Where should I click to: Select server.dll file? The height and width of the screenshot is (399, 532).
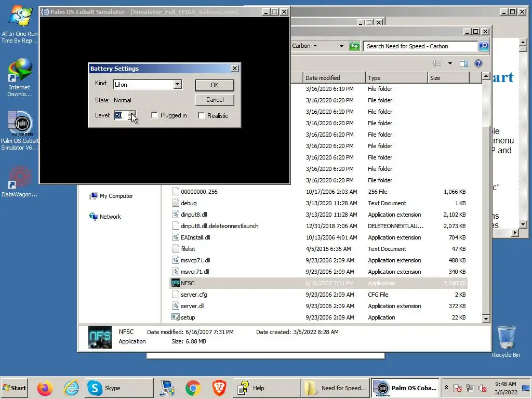(x=192, y=306)
